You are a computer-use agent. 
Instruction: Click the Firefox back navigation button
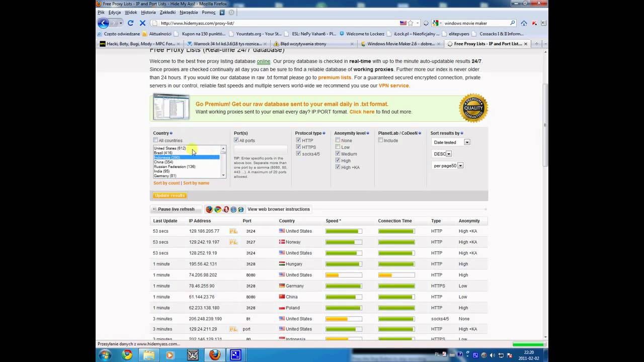103,23
